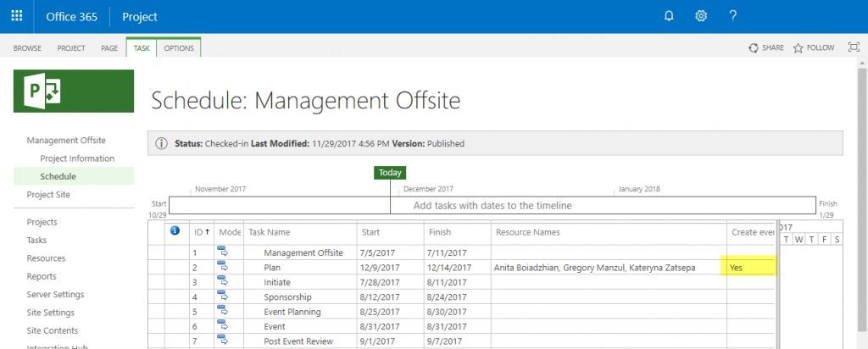This screenshot has height=349, width=868.
Task: Open the Office 365 app launcher grid
Action: 17,16
